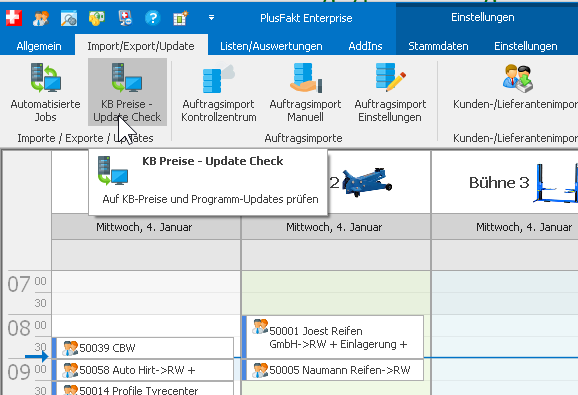Start Auftragsimport Manuell
Screen dimensions: 578x395
click(x=305, y=92)
